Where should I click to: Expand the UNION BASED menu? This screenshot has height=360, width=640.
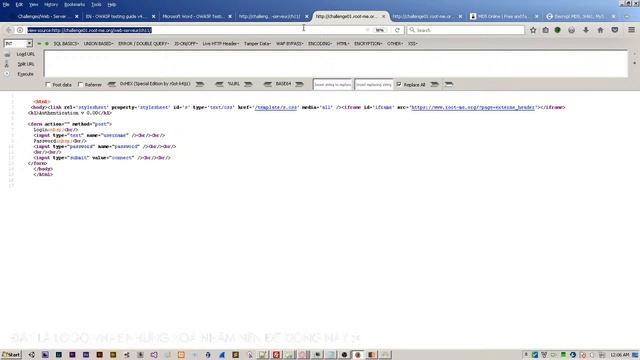tap(98, 43)
